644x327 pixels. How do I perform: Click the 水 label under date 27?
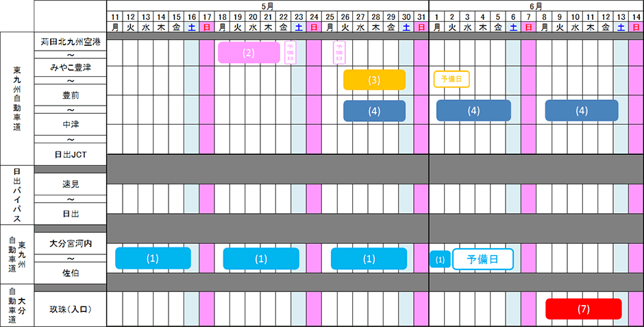(360, 27)
